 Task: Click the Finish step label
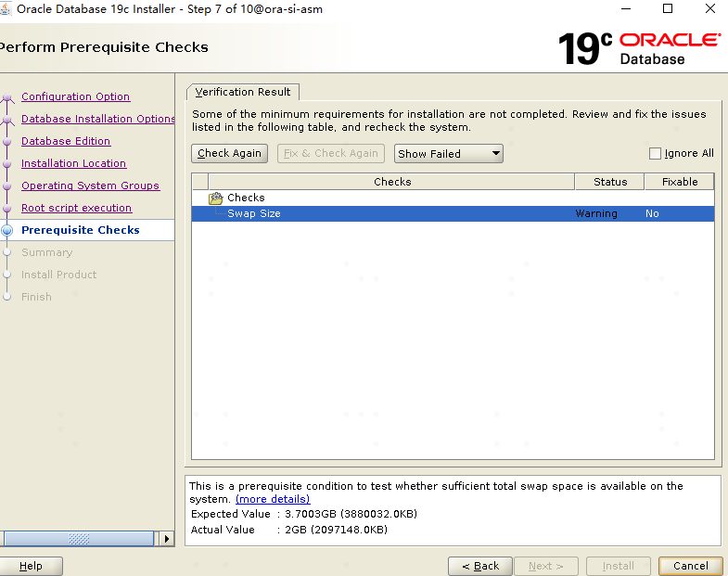[36, 298]
